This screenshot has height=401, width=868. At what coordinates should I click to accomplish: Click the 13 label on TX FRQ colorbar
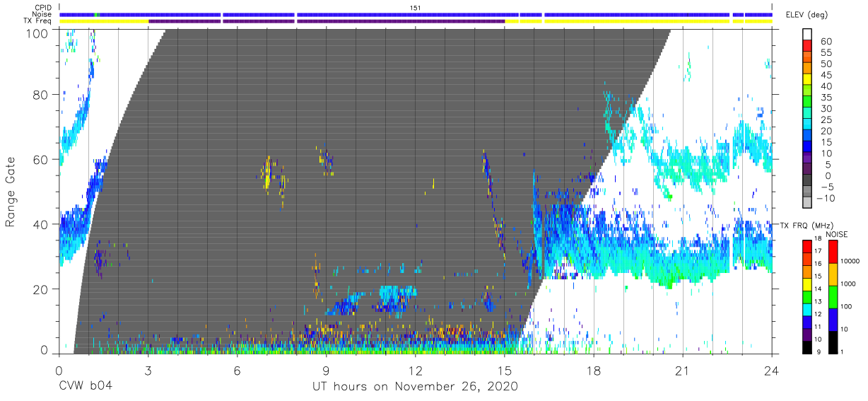pyautogui.click(x=819, y=303)
